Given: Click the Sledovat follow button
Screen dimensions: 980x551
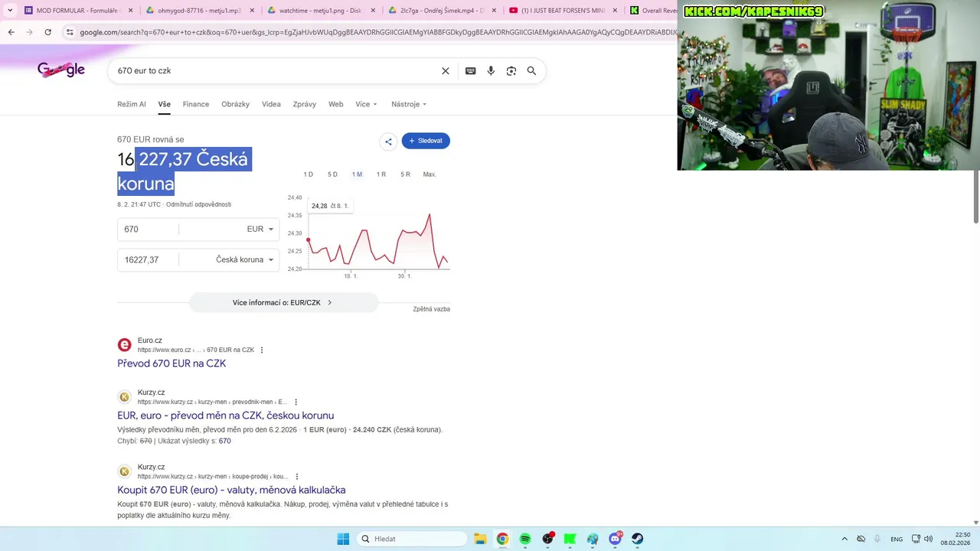Looking at the screenshot, I should click(426, 141).
